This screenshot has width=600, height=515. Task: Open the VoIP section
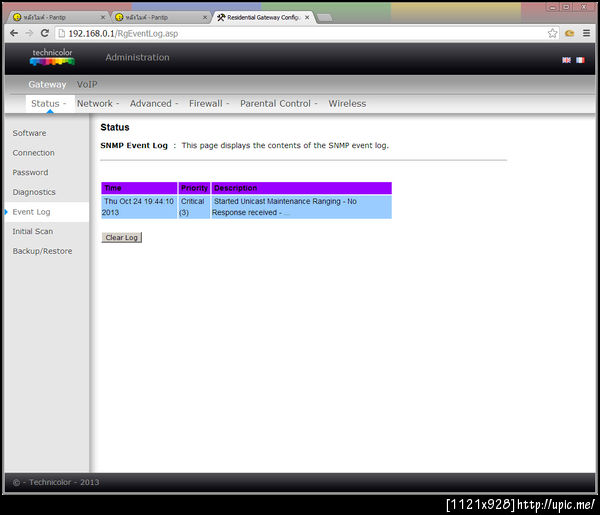[87, 84]
